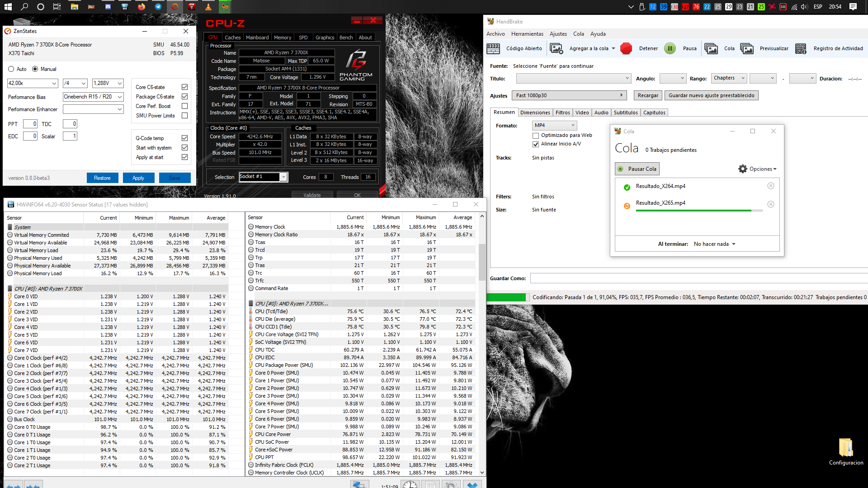Click CPU-Z Validate button
Image resolution: width=868 pixels, height=488 pixels.
(x=312, y=195)
